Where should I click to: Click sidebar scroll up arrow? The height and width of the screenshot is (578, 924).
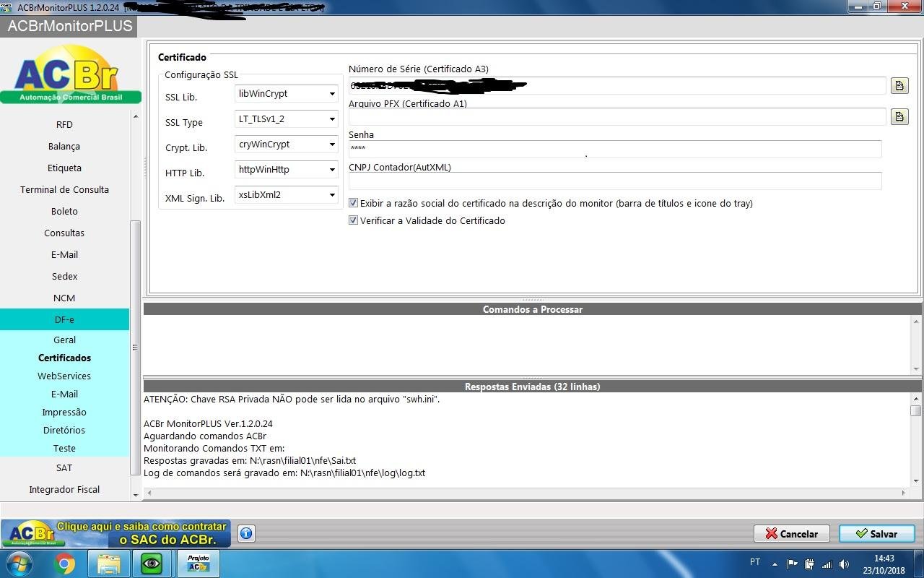coord(135,116)
